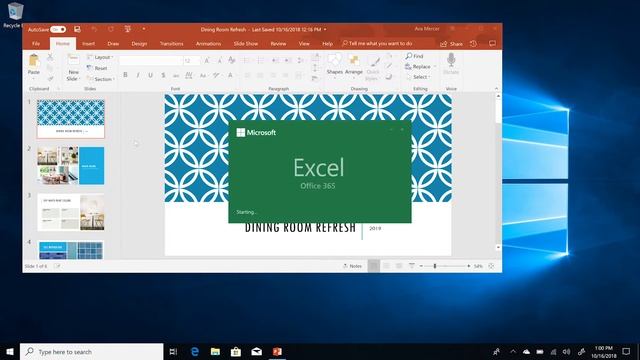Screen dimensions: 640x360
Task: Click the font size box showing 12
Action: (x=191, y=60)
